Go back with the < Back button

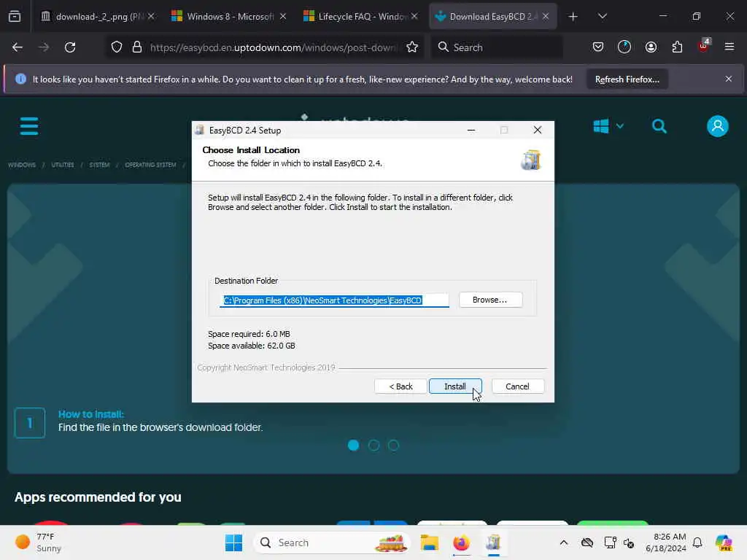click(400, 386)
